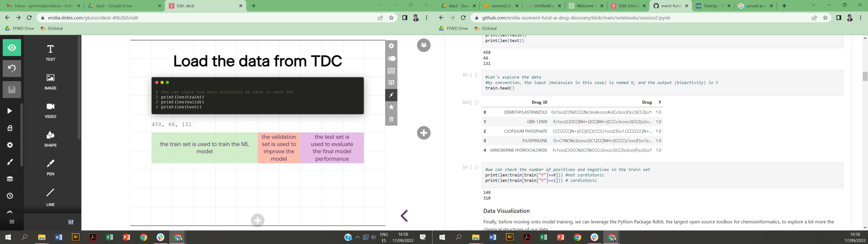868x244 pixels.
Task: Click the star icon in slide options
Action: coord(391,107)
